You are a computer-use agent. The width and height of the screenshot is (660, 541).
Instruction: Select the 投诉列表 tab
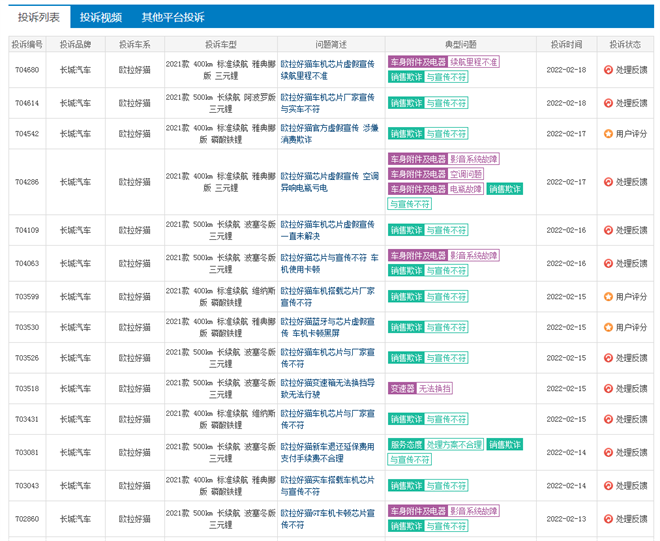pyautogui.click(x=39, y=17)
